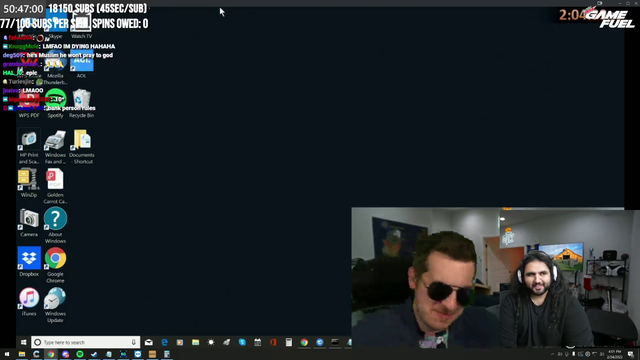Open Spotify on the host taskbar
Screen dimensions: 640x360
[80, 354]
